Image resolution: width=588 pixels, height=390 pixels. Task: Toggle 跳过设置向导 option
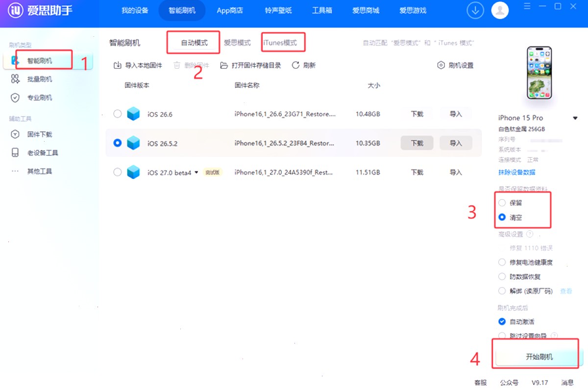click(502, 336)
